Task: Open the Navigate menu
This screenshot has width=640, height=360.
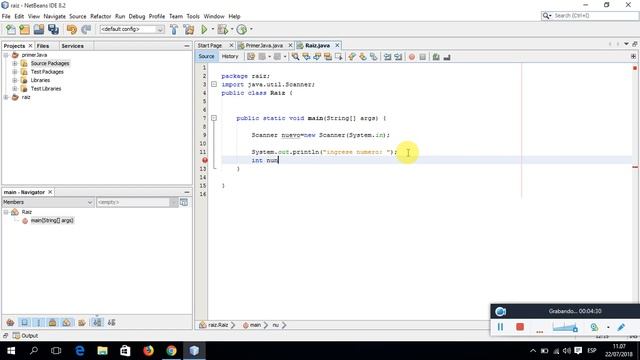Action: [54, 16]
